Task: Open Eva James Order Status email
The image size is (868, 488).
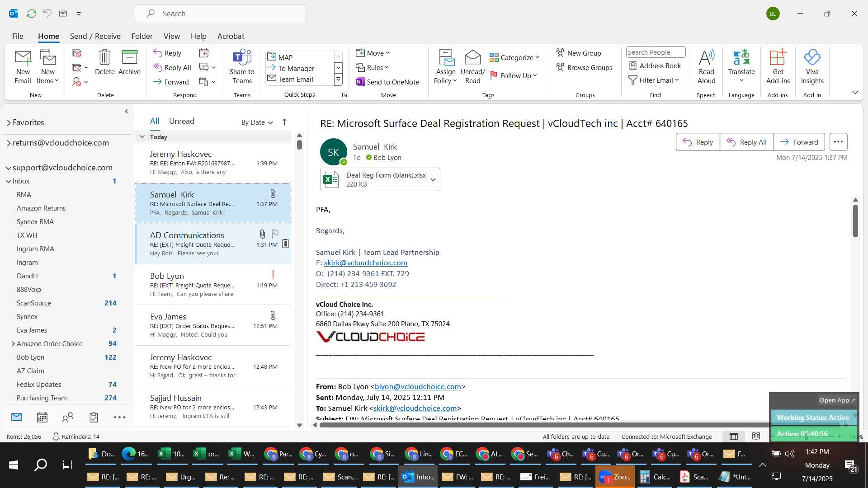Action: coord(213,325)
